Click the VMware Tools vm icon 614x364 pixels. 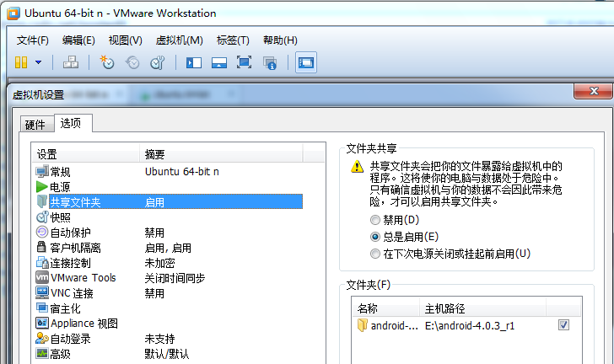pyautogui.click(x=42, y=277)
